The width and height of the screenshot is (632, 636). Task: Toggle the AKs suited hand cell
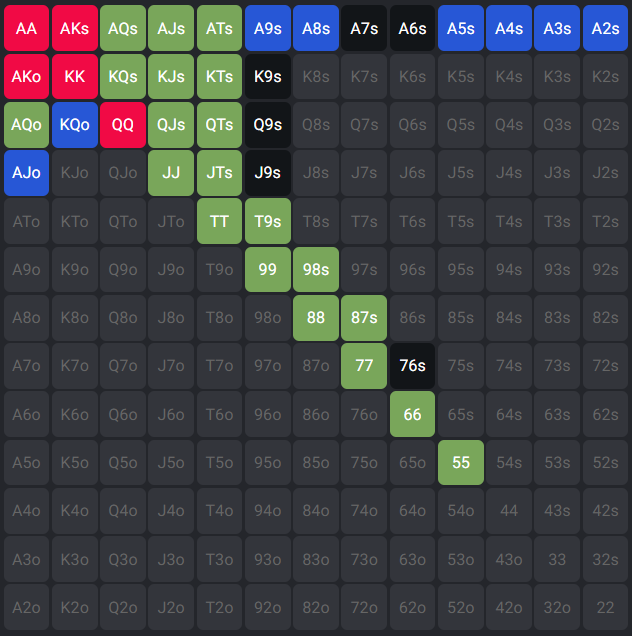(75, 28)
